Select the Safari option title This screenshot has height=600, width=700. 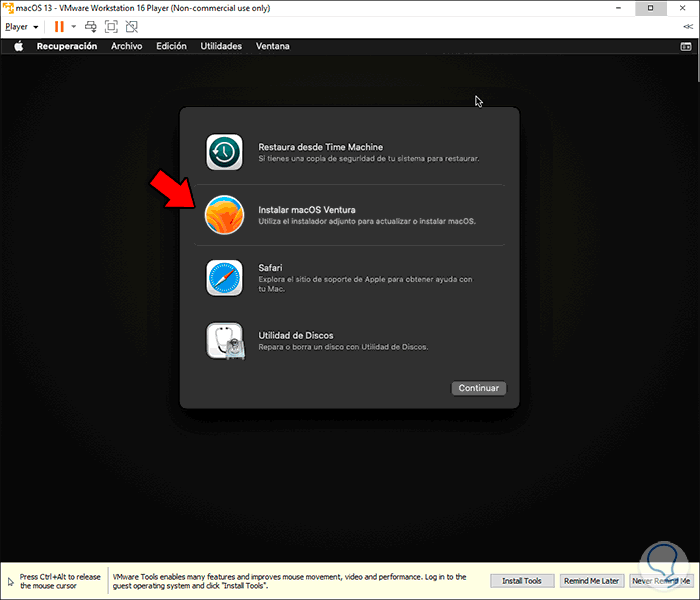tap(270, 268)
